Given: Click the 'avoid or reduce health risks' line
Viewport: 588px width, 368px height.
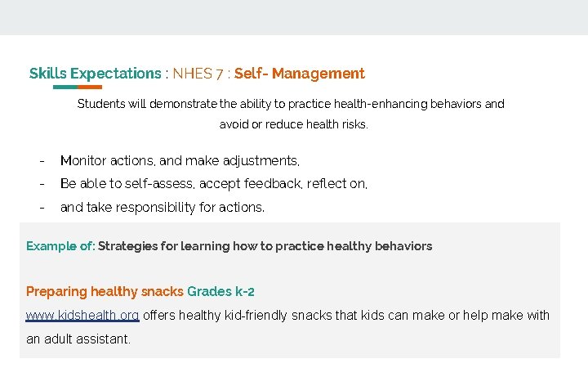Looking at the screenshot, I should [294, 125].
